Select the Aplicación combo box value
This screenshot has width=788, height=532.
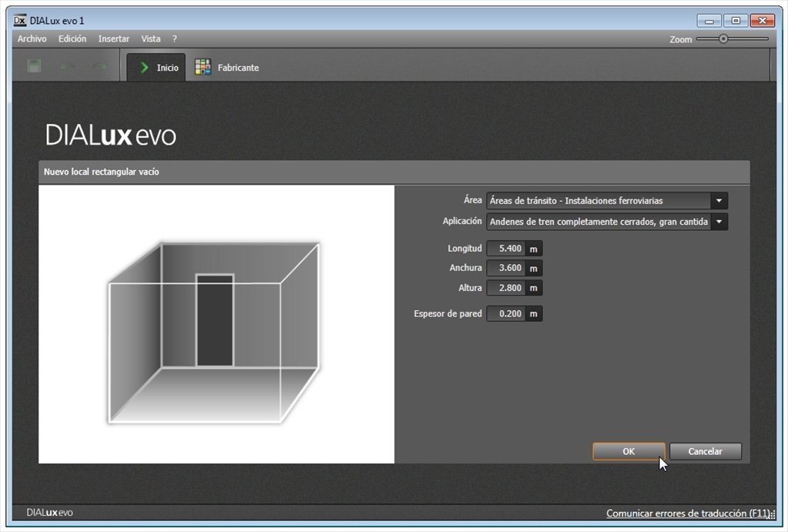pos(599,222)
